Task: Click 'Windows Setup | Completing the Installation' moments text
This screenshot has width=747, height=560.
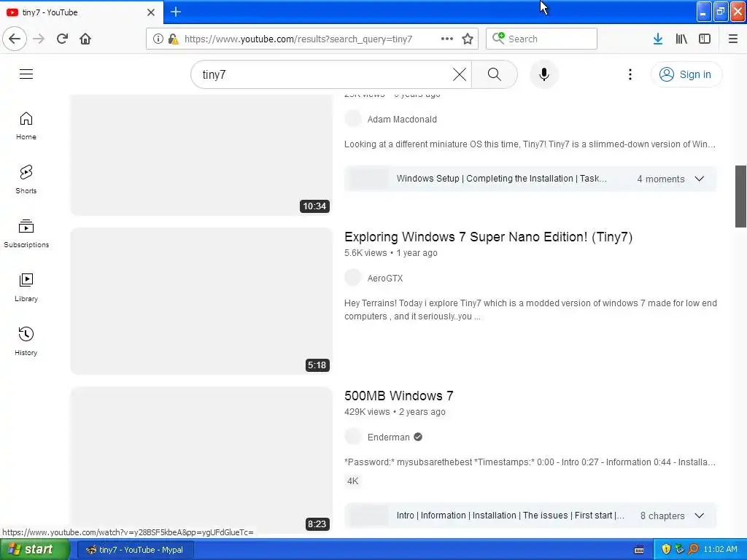Action: tap(501, 179)
